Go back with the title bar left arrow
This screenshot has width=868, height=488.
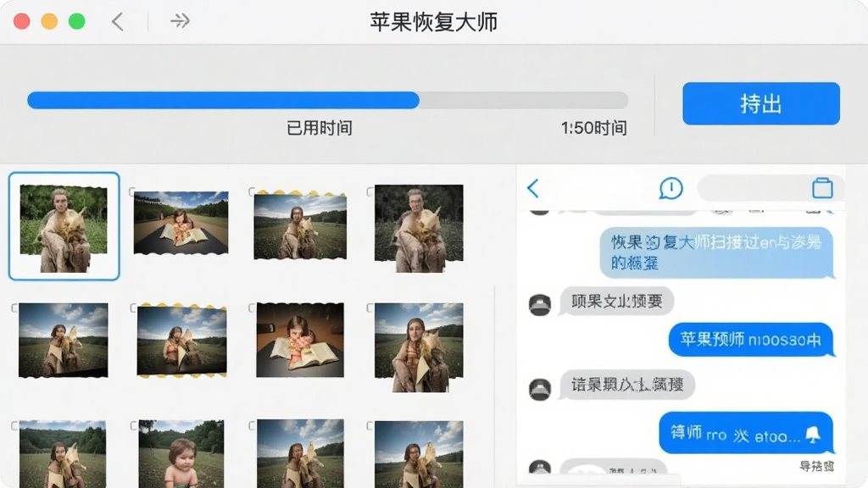click(117, 22)
